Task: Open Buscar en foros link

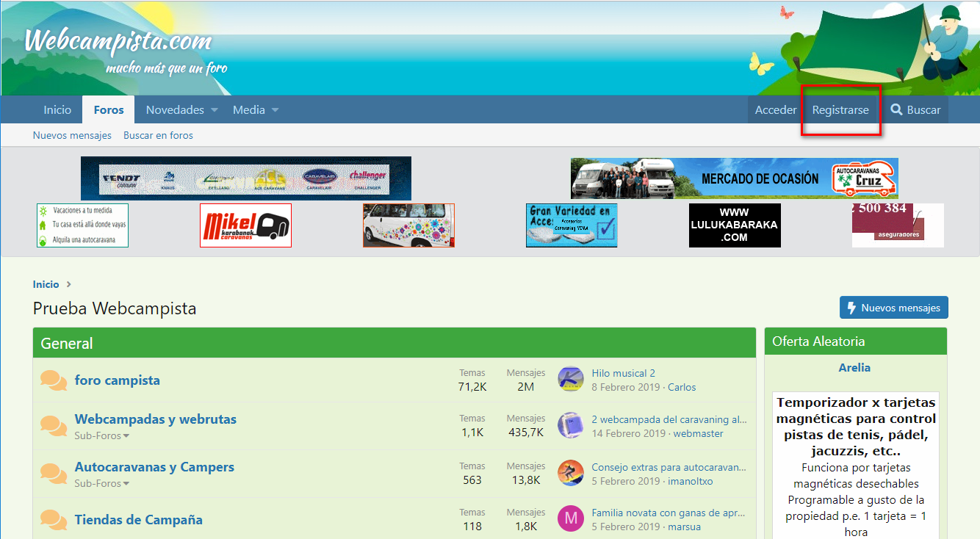Action: (x=158, y=135)
